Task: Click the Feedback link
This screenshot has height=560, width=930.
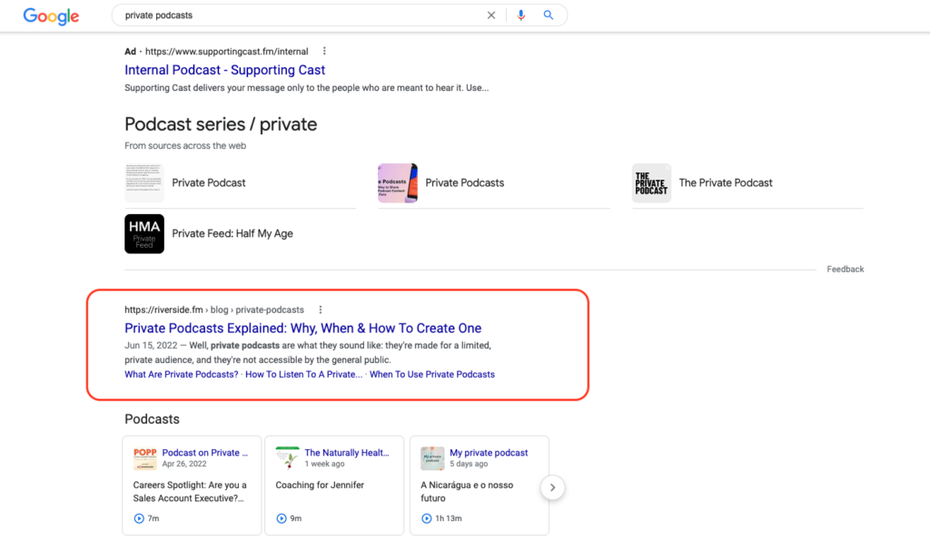Action: click(846, 269)
